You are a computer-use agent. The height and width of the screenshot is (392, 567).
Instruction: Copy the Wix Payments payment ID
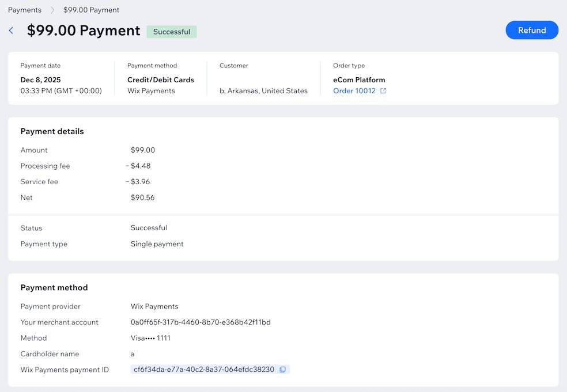click(282, 370)
